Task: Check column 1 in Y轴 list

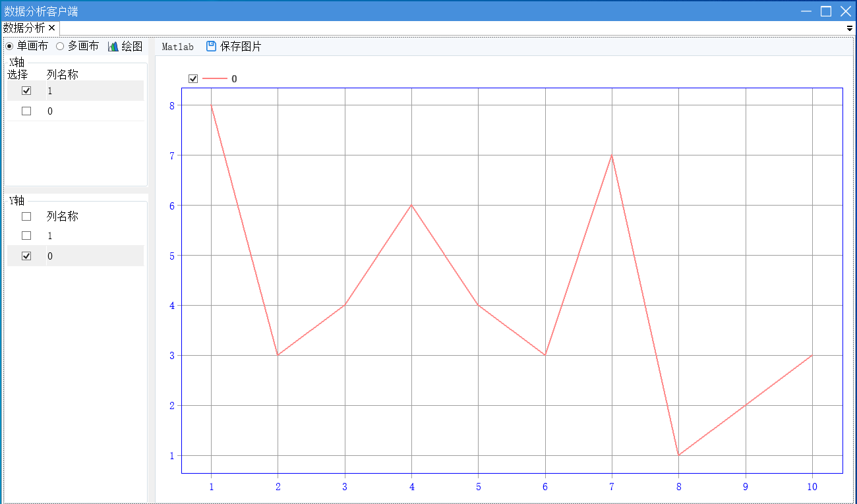Action: point(26,235)
